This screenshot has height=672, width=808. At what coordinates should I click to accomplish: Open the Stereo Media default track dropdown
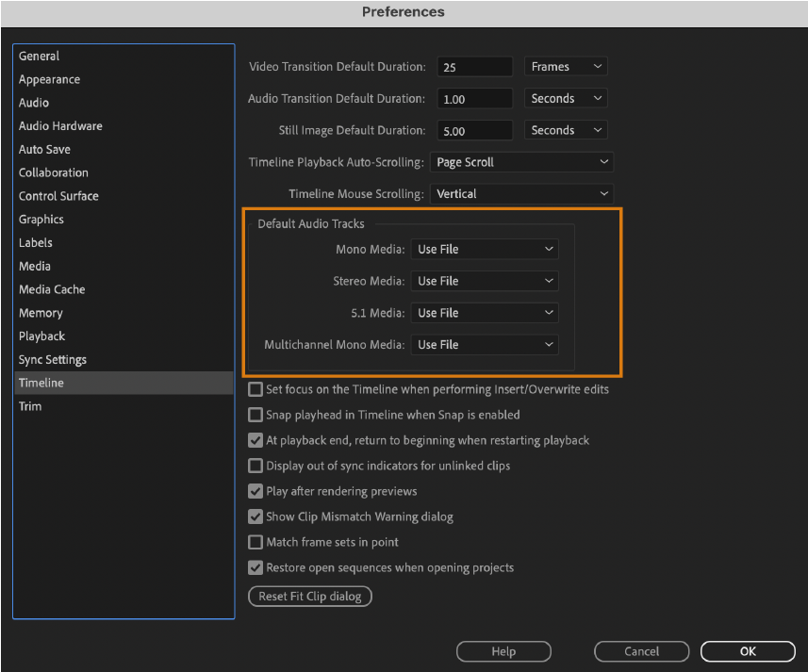click(x=484, y=280)
